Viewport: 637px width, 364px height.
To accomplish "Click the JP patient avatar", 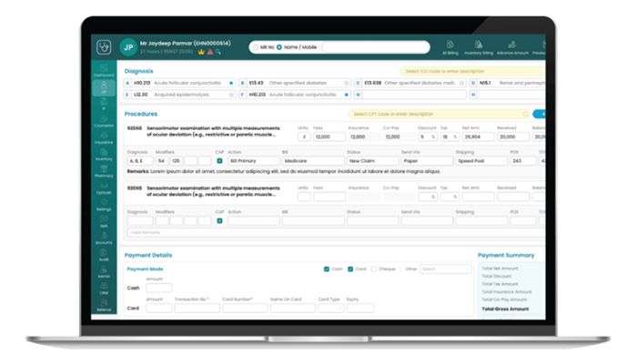I will click(128, 47).
